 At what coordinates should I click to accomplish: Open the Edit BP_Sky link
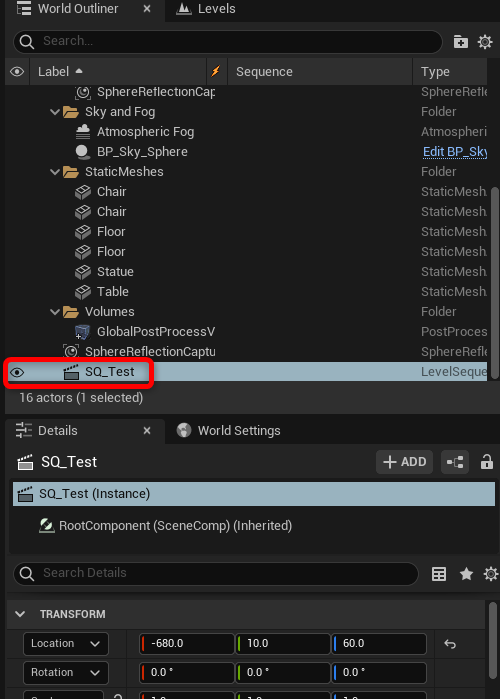pos(455,152)
